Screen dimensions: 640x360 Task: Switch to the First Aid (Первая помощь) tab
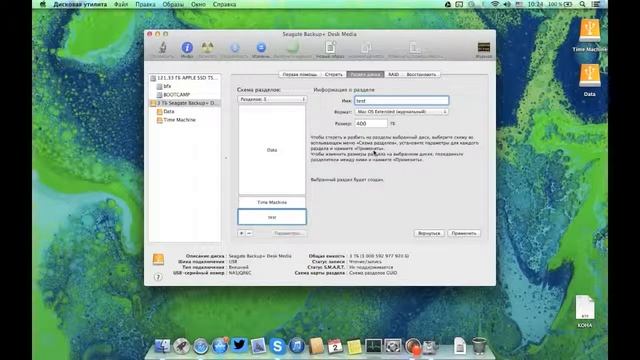(x=300, y=74)
